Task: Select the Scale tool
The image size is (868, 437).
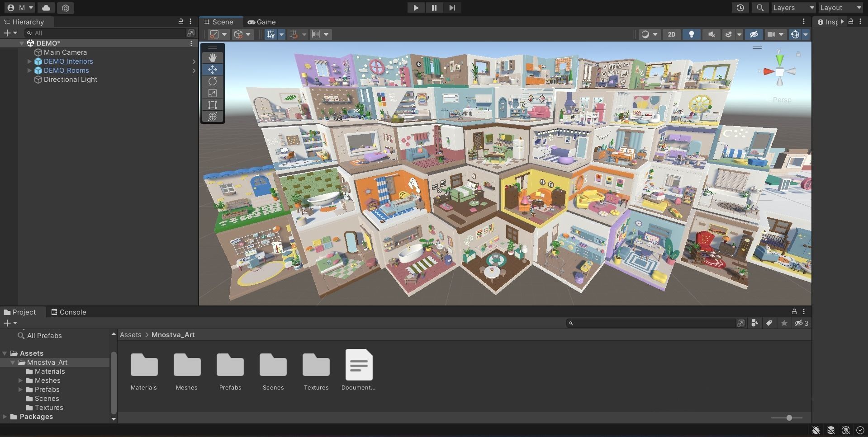Action: click(x=213, y=93)
